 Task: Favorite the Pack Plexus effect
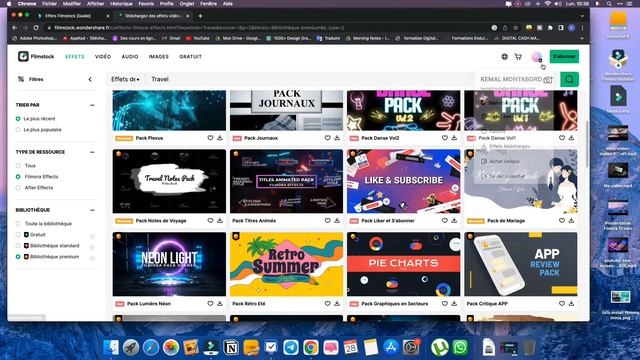pos(210,138)
